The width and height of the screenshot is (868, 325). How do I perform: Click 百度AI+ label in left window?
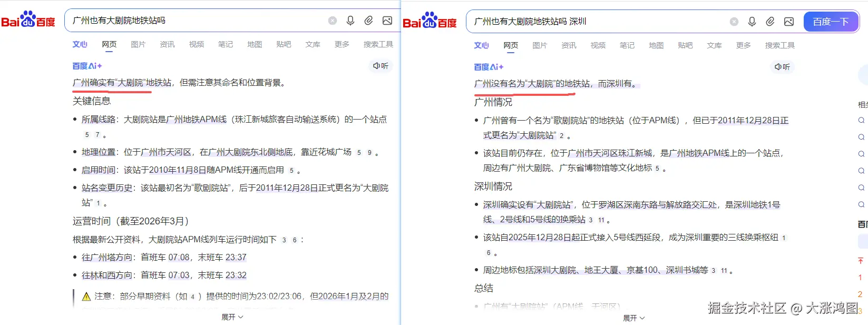click(87, 66)
